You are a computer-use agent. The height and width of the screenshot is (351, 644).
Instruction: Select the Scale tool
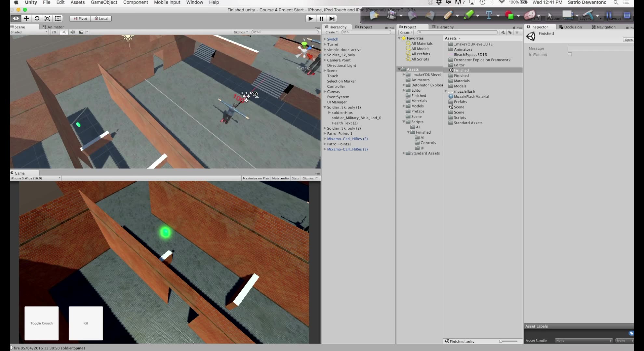coord(47,19)
